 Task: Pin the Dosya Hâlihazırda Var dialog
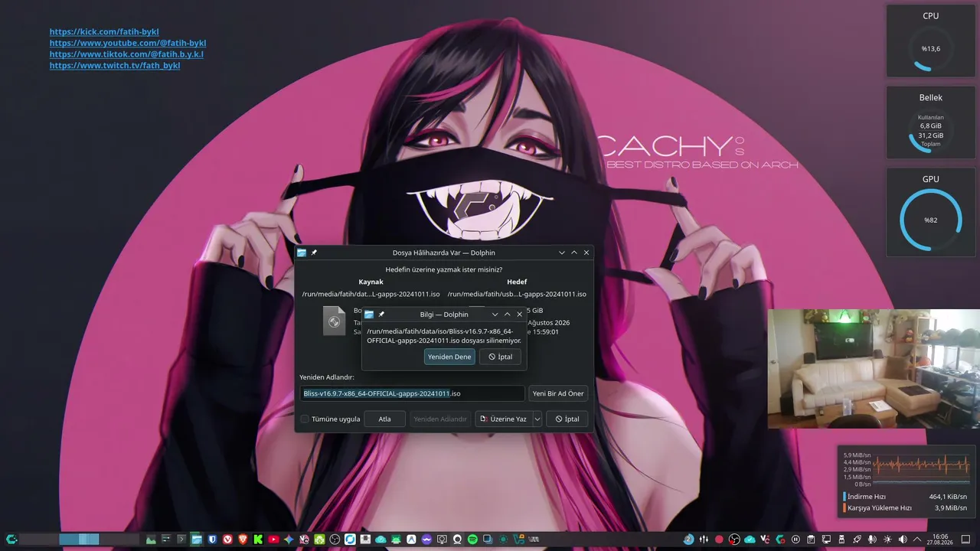314,253
